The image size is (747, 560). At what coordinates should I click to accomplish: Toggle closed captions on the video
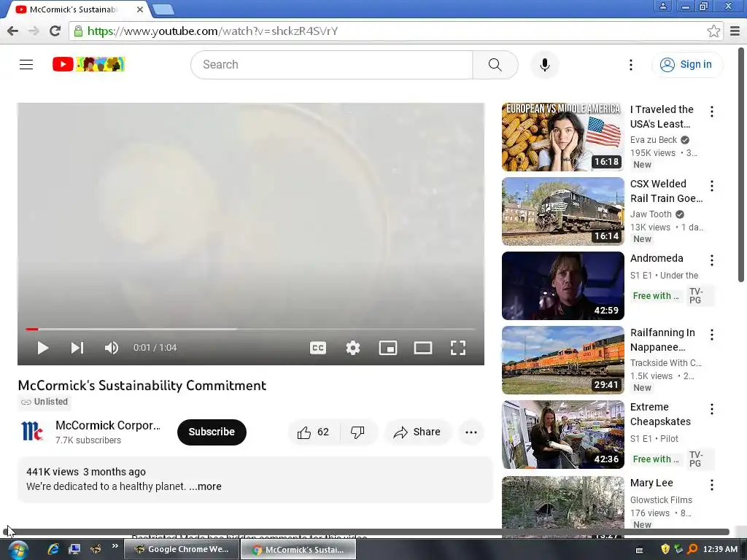[x=318, y=348]
